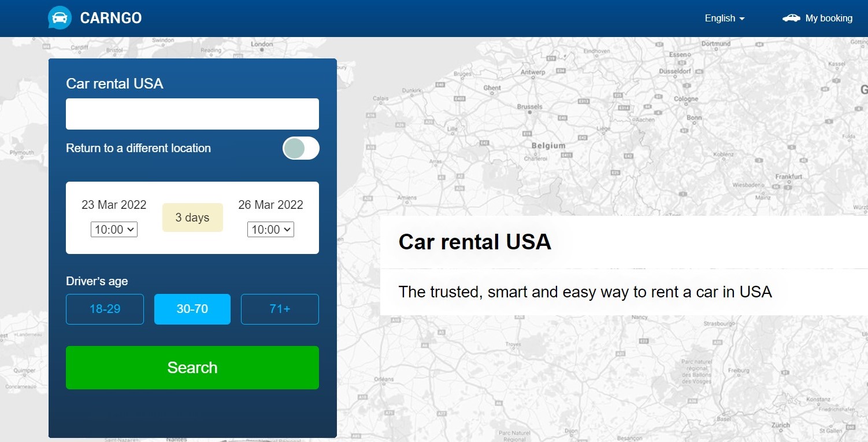The height and width of the screenshot is (442, 868).
Task: Click the Driver's age label
Action: click(x=97, y=281)
